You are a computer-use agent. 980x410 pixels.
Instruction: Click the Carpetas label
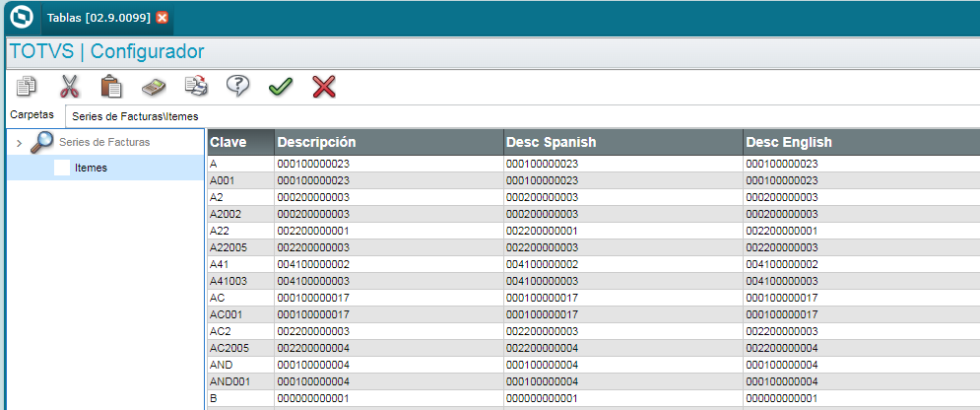click(x=32, y=115)
